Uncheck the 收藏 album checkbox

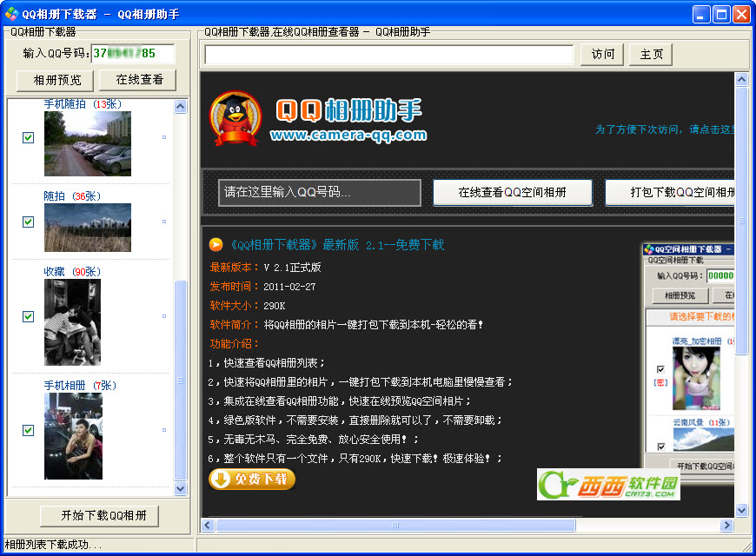coord(29,316)
